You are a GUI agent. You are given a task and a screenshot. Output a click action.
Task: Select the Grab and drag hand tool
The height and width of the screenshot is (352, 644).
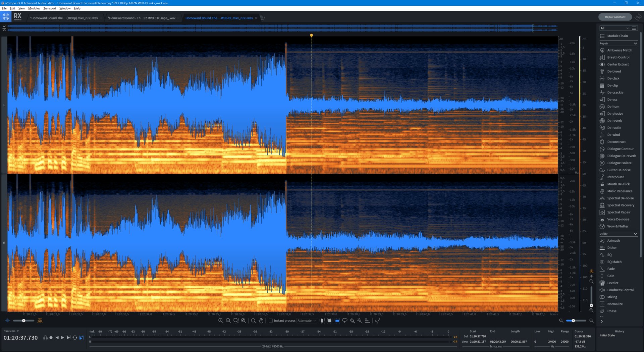[x=261, y=321]
